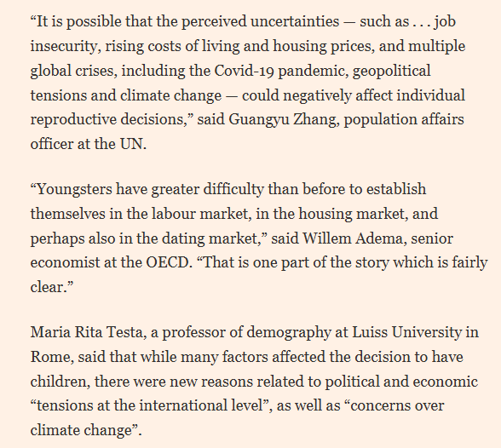501x448 pixels.
Task: Click the abbreviation UN ending first paragraph
Action: (130, 144)
